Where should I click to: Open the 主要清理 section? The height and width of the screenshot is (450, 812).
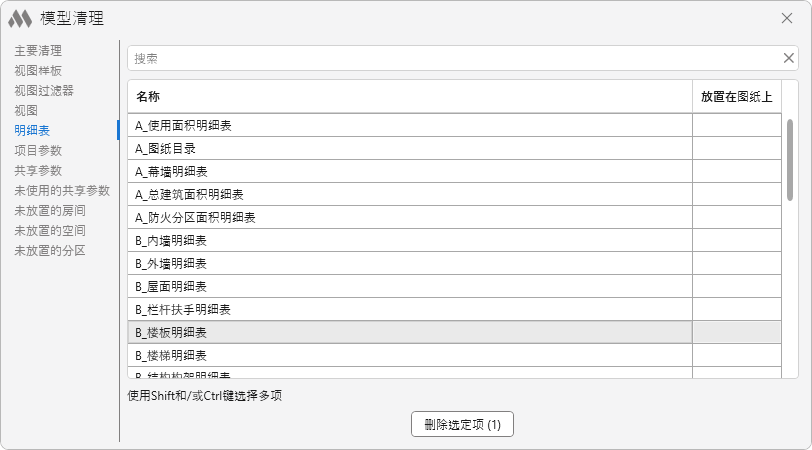38,50
